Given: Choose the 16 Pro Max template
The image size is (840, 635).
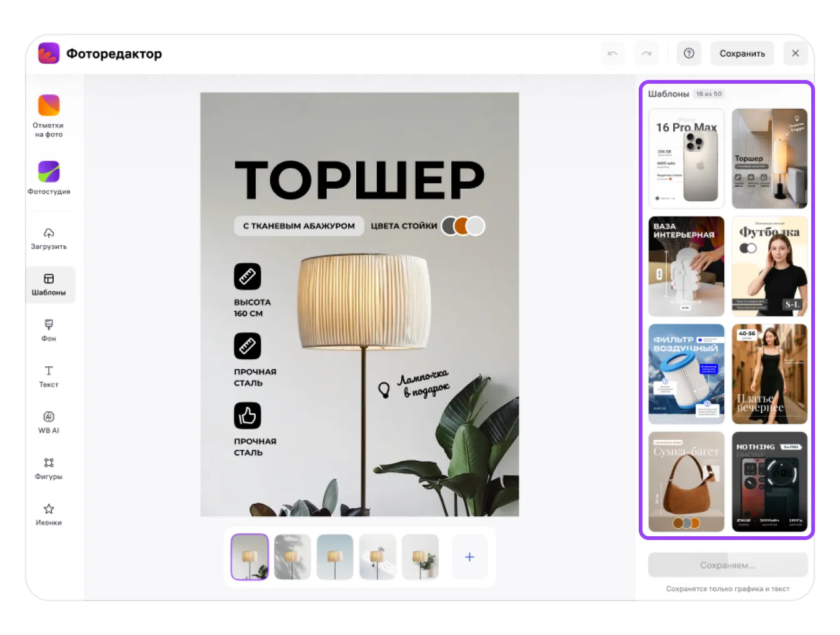Looking at the screenshot, I should (686, 159).
